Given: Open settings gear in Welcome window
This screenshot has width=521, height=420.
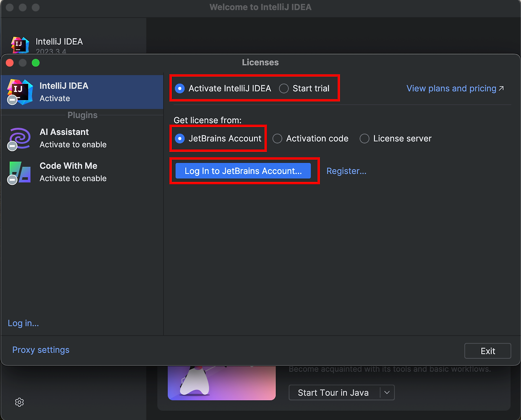Looking at the screenshot, I should [x=19, y=402].
